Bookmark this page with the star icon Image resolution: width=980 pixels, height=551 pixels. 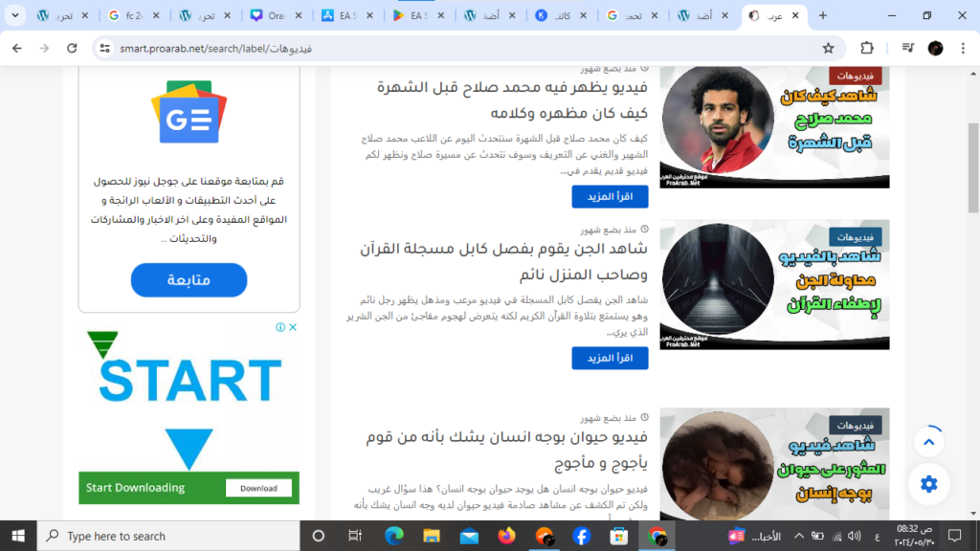coord(829,48)
